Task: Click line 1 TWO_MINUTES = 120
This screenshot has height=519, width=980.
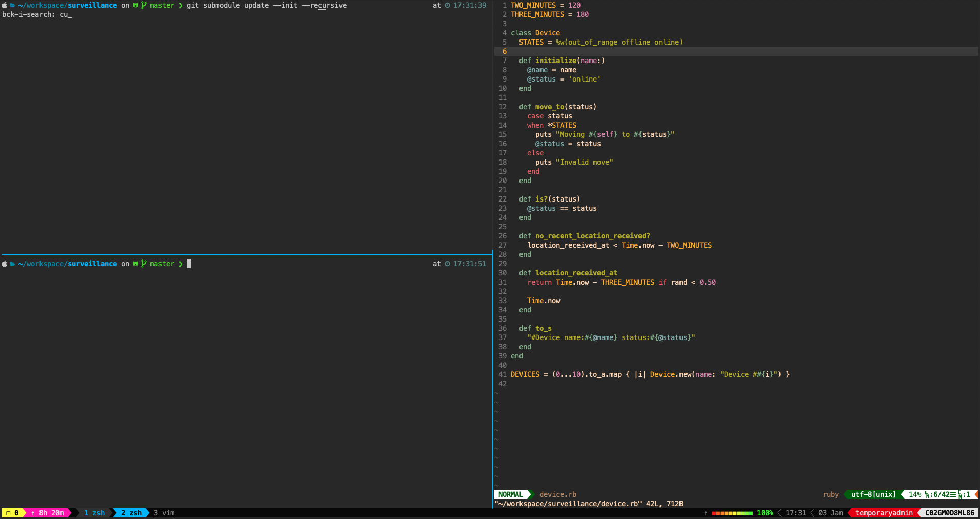Action: pyautogui.click(x=546, y=5)
